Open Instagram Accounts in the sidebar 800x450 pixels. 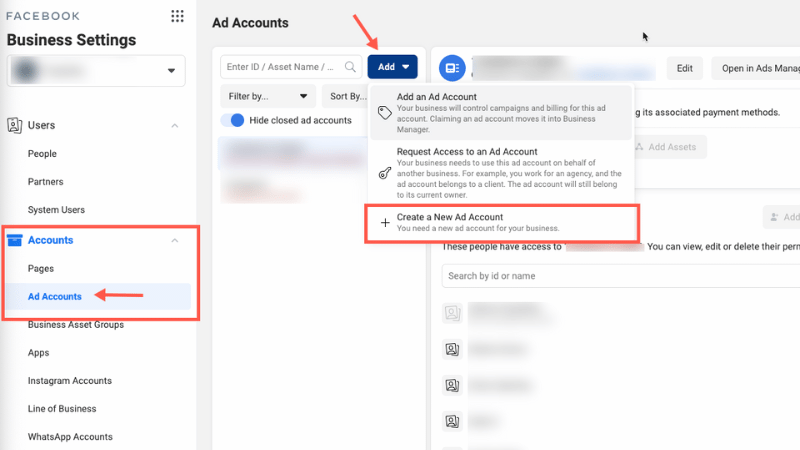point(69,381)
